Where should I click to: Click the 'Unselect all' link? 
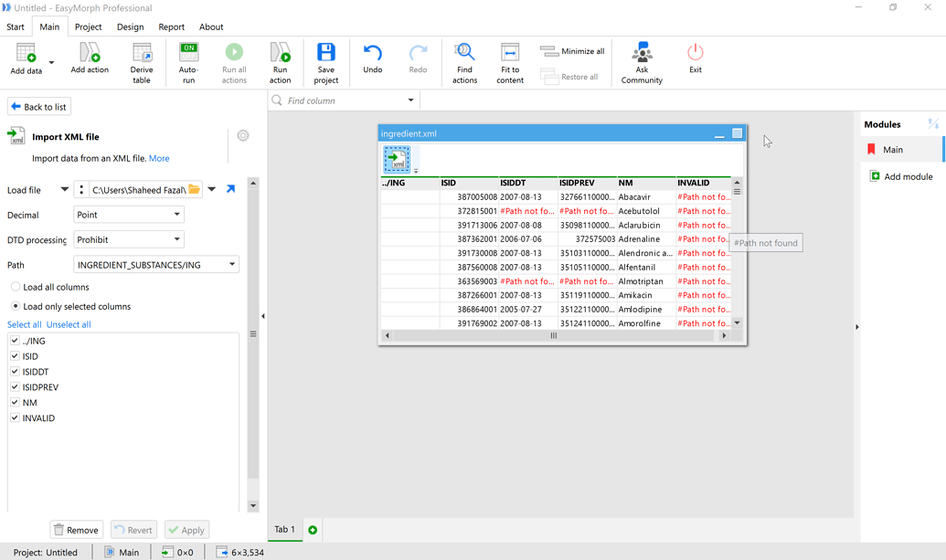tap(69, 323)
